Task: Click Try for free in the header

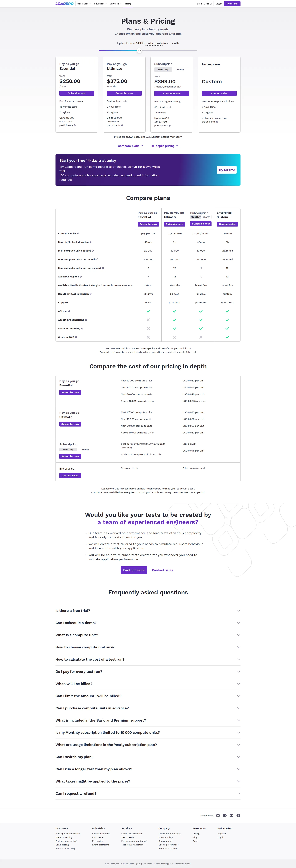Action: coord(232,4)
